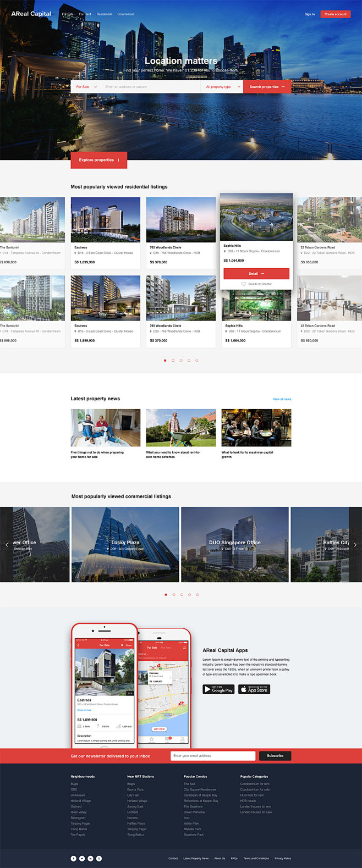Click The Sail under Popular Condos
The image size is (362, 868).
[189, 784]
